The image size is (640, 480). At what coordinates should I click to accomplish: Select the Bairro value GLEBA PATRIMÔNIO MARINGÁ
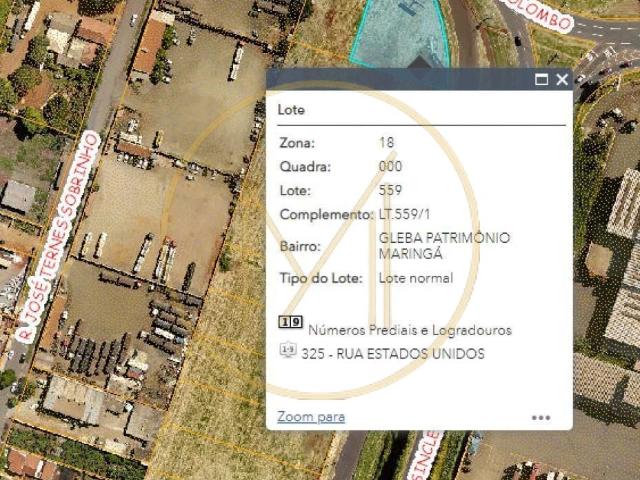[444, 246]
